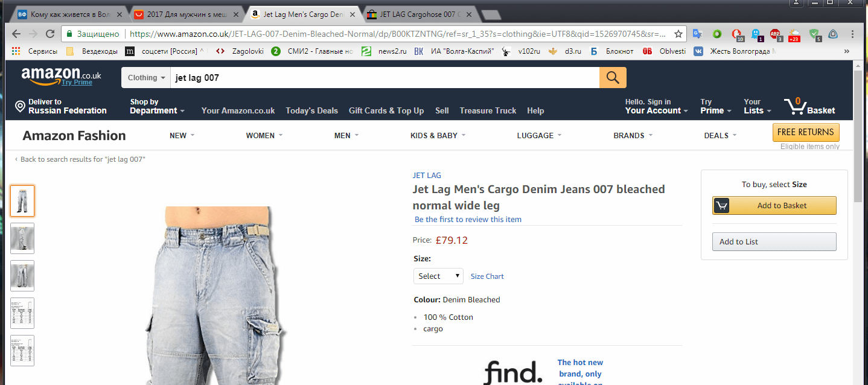Viewport: 868px width, 385px height.
Task: Reload the page
Action: (49, 34)
